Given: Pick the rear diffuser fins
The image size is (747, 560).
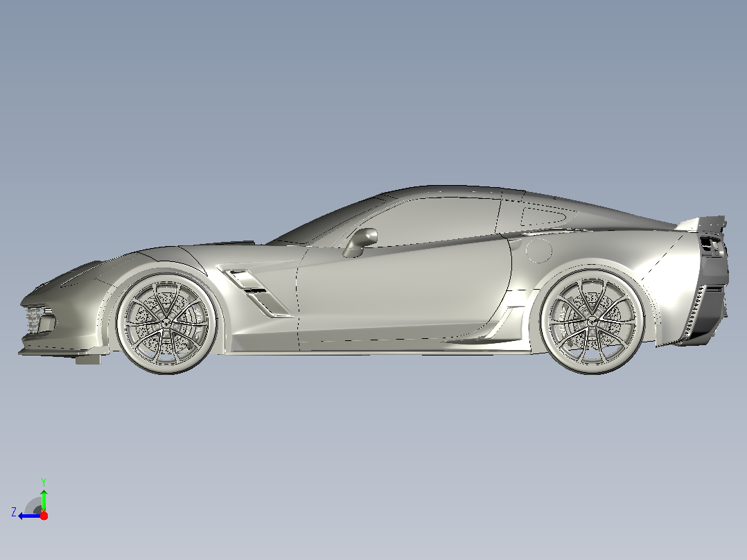Looking at the screenshot, I should click(694, 311).
